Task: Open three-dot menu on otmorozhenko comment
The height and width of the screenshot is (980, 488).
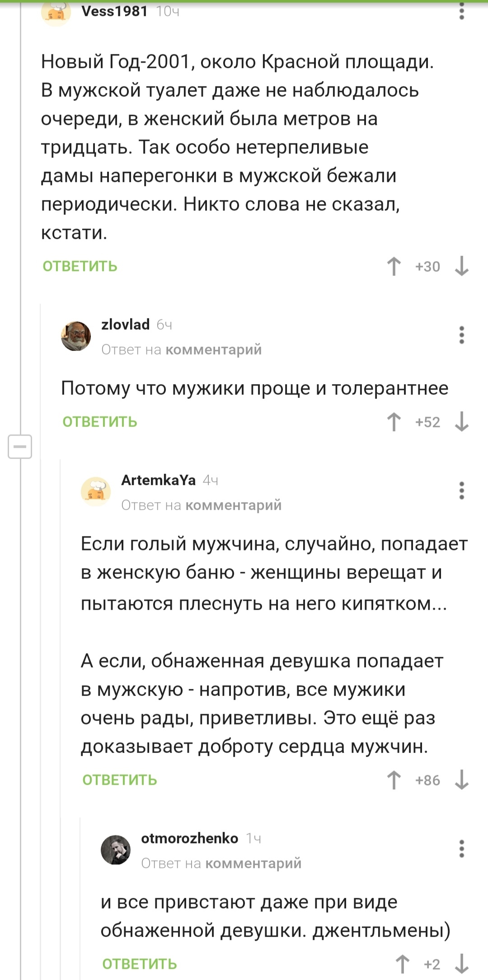Action: (x=462, y=849)
